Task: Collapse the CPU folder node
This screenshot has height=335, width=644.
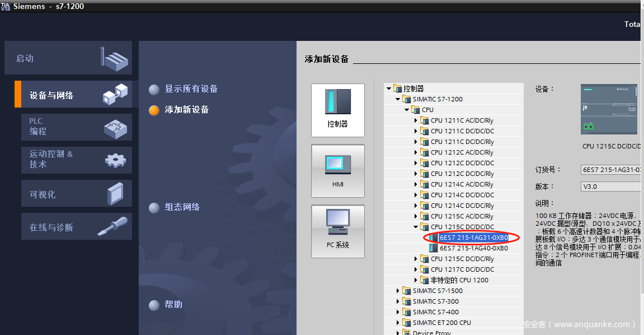Action: (x=407, y=110)
